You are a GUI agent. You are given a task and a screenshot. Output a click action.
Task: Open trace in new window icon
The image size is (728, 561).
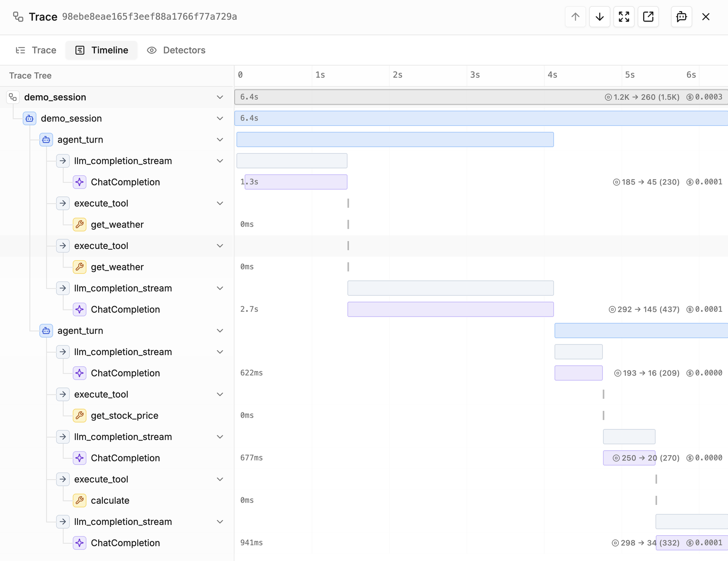click(648, 17)
